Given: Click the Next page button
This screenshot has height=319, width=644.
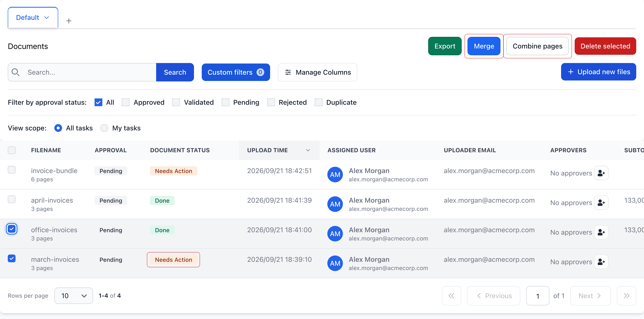Looking at the screenshot, I should 590,296.
